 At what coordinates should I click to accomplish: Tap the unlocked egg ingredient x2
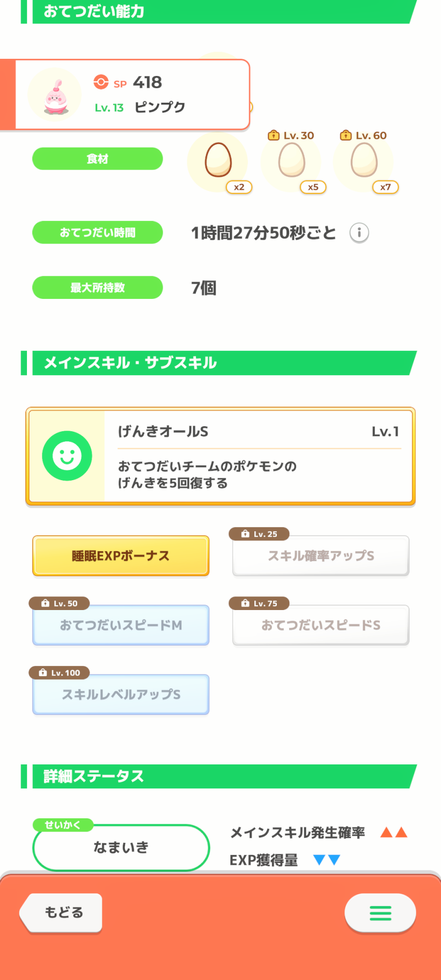point(218,161)
